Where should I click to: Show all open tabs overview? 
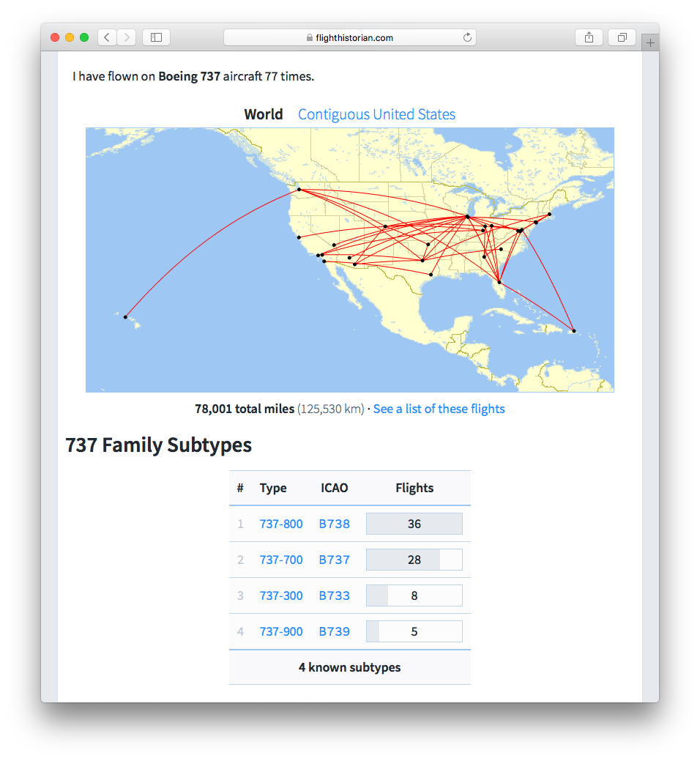click(x=622, y=37)
